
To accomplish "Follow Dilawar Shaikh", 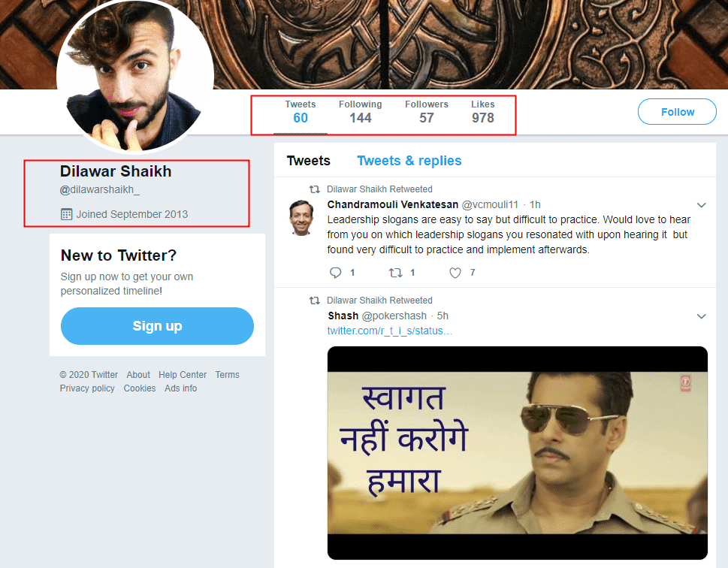I will 677,112.
